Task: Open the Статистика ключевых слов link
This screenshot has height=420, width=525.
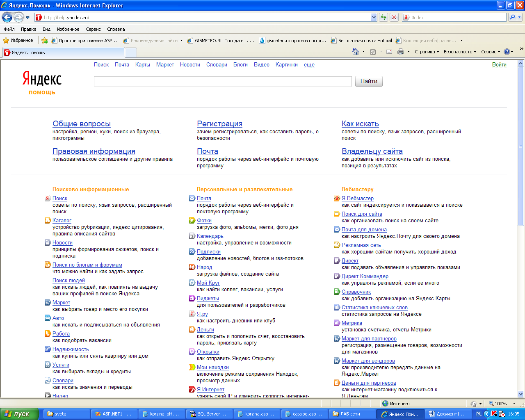Action: [374, 307]
